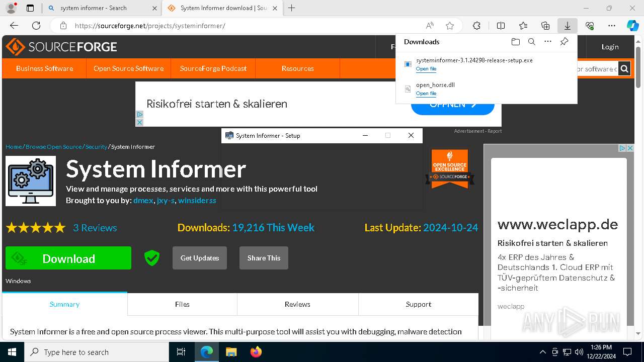This screenshot has height=362, width=644.
Task: Open Browser essentials heart icon
Action: 590,26
